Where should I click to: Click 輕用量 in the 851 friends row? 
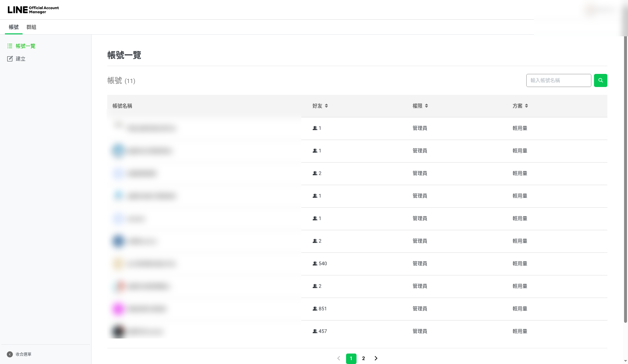(x=520, y=309)
